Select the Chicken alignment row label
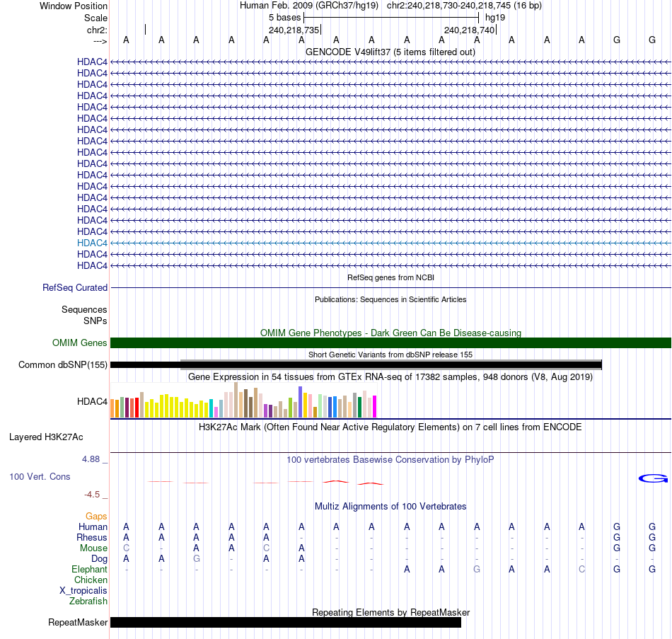This screenshot has width=672, height=639. pyautogui.click(x=91, y=580)
